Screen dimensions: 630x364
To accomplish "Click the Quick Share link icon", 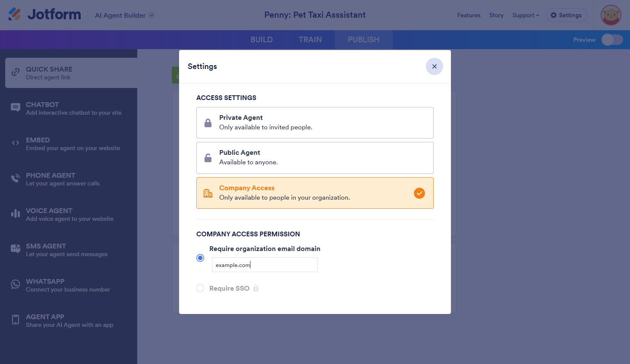I will 16,72.
